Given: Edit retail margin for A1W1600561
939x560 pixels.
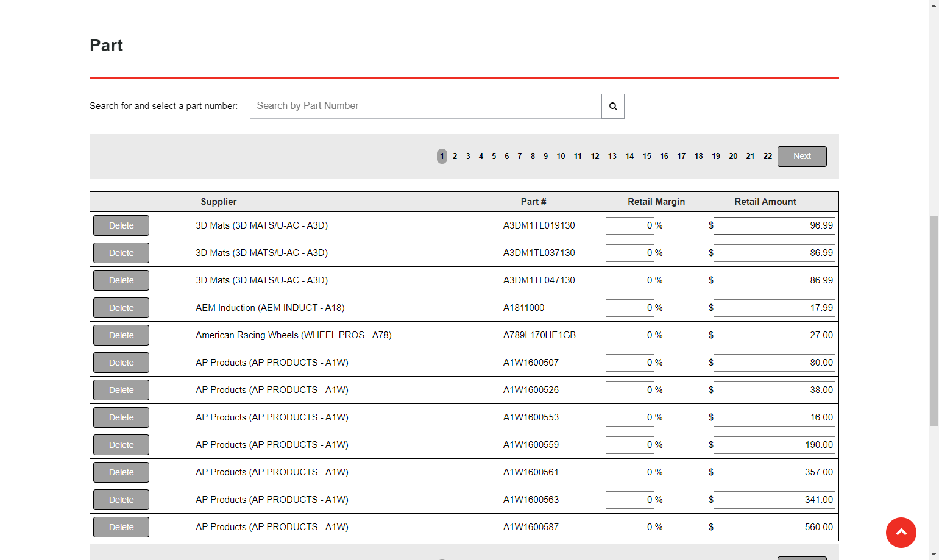Looking at the screenshot, I should click(x=629, y=472).
